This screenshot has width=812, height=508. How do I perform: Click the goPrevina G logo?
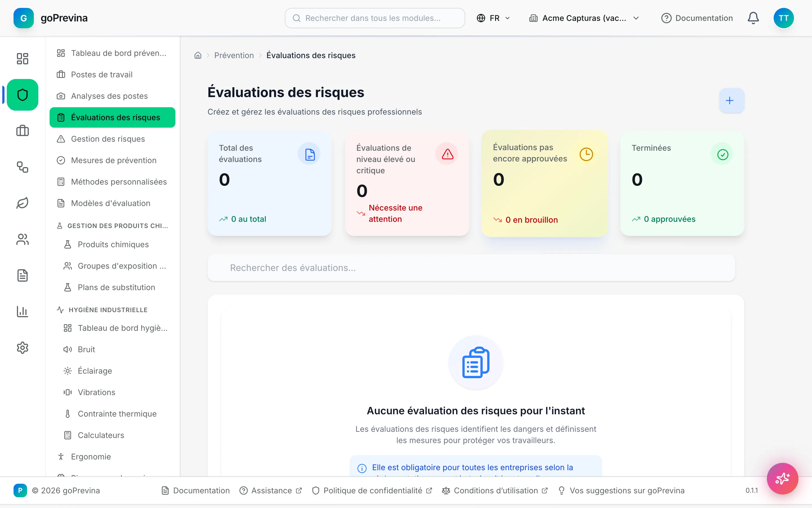23,18
